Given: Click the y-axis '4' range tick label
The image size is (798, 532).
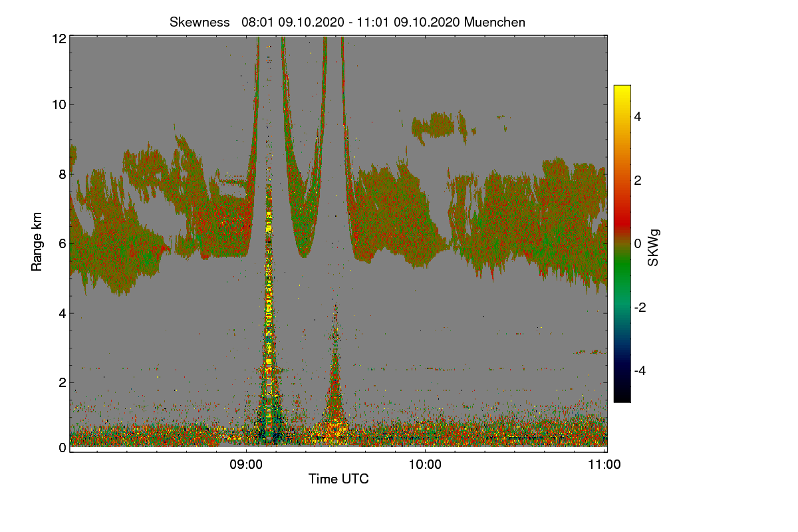Looking at the screenshot, I should coord(62,313).
